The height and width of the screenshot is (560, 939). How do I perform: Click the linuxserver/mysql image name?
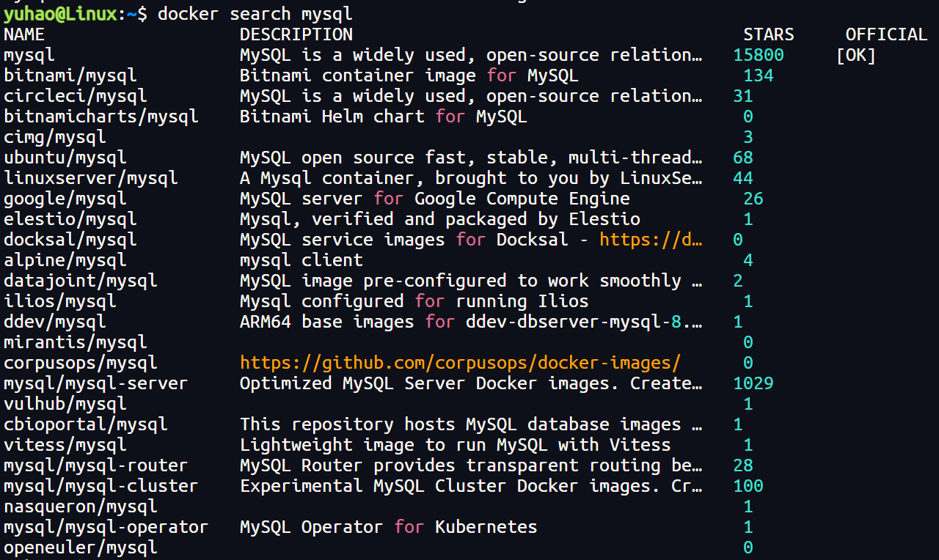coord(91,178)
